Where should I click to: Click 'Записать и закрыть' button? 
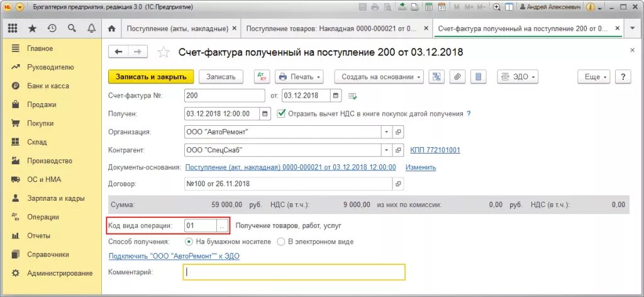(151, 77)
